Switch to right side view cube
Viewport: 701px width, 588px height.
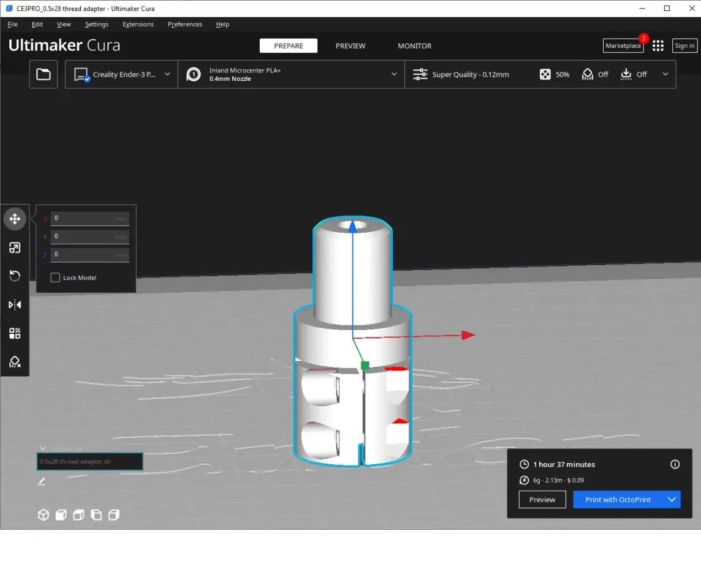114,514
